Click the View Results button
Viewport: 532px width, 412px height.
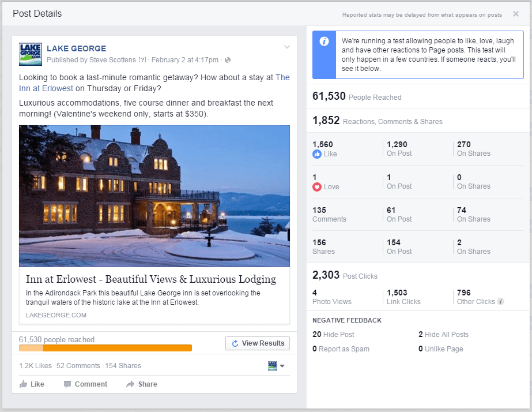point(258,343)
